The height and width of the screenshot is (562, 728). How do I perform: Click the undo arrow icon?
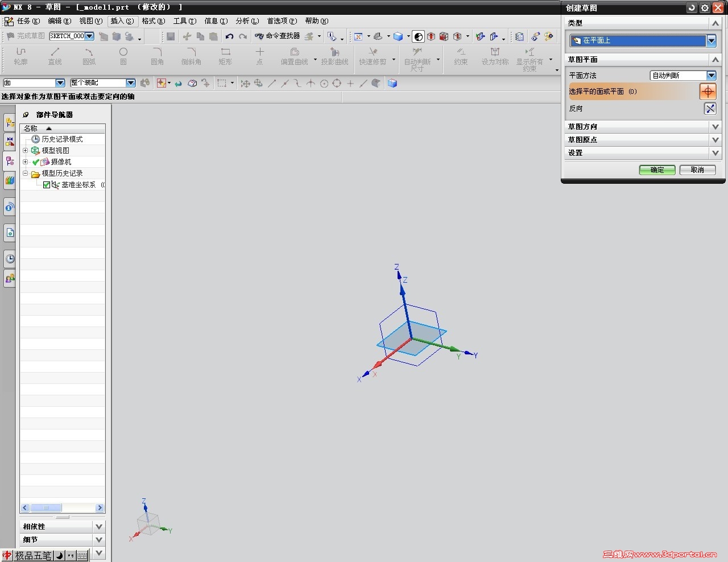click(229, 36)
